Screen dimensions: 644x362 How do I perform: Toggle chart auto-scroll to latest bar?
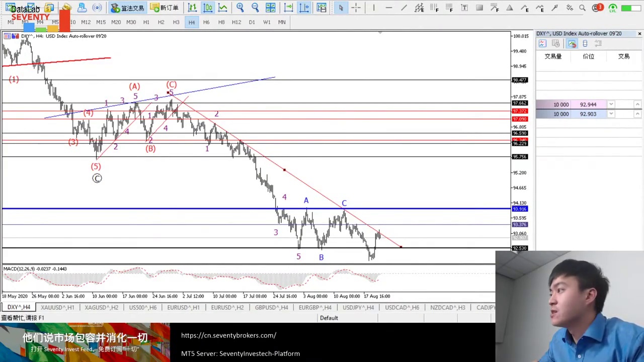[288, 8]
